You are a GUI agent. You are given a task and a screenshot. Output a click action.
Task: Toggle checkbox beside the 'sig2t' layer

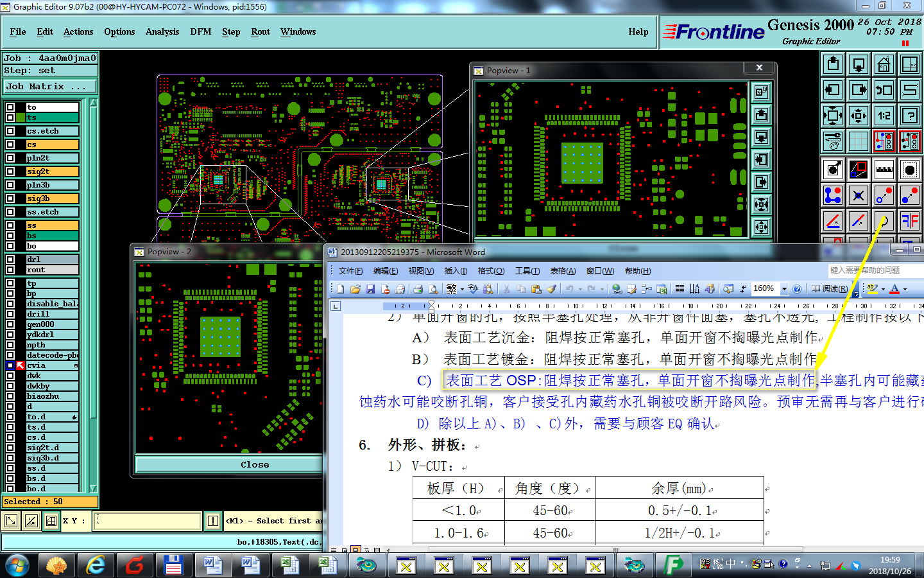pos(10,171)
